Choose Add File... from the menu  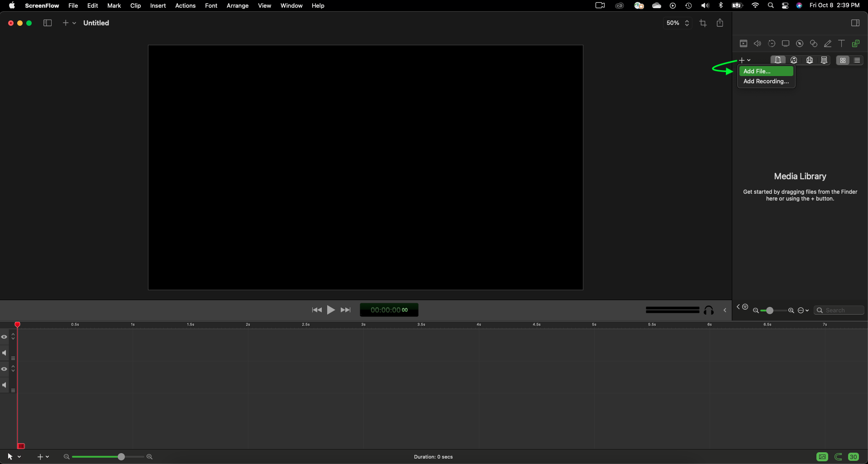pyautogui.click(x=766, y=71)
